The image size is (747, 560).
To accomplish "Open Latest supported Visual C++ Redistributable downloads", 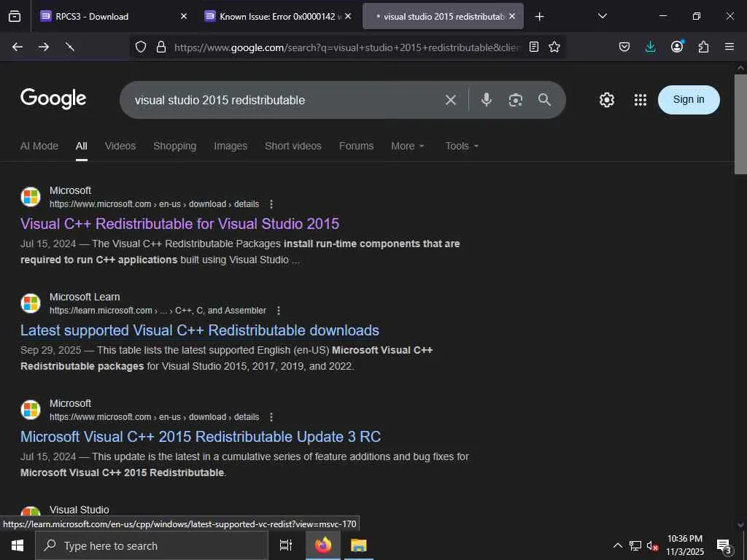I will (200, 330).
